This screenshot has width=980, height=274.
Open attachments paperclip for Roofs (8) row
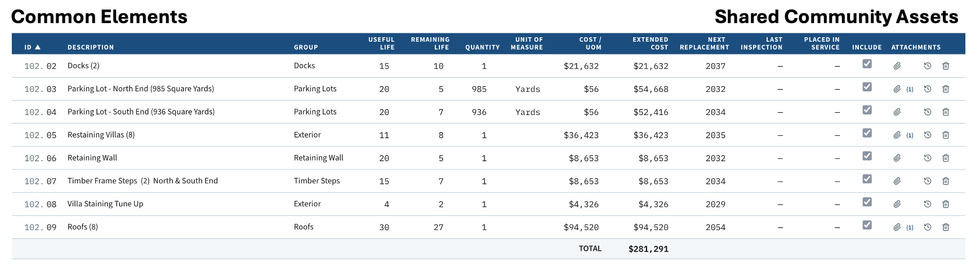coord(897,228)
